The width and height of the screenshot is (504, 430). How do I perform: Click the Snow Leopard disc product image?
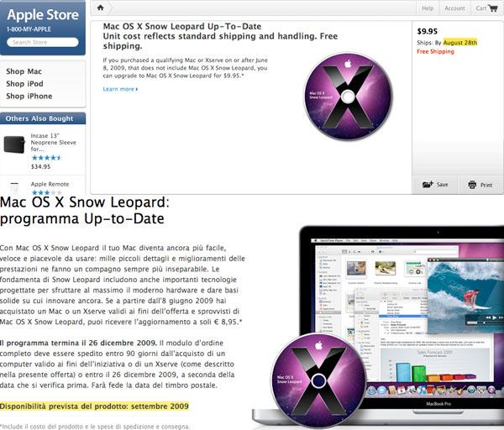348,97
